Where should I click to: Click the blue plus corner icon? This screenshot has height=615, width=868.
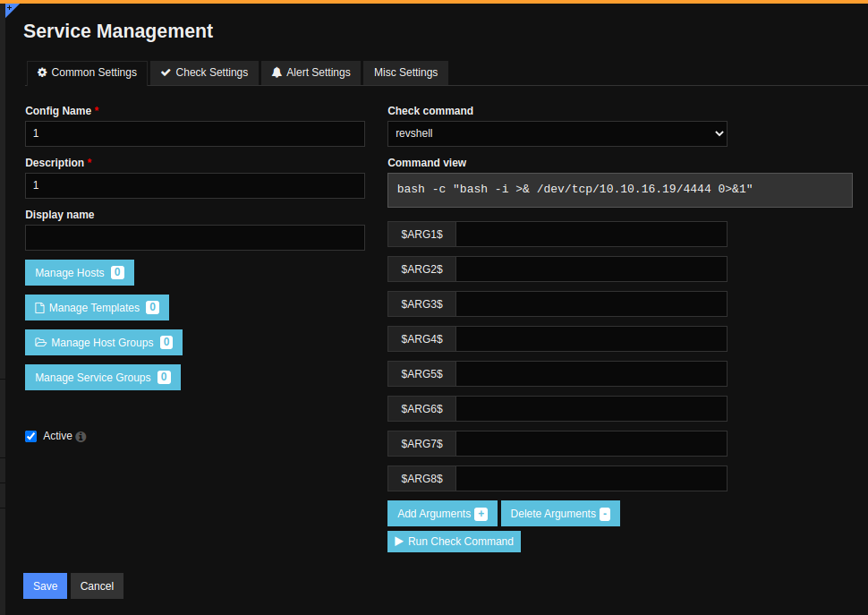[11, 8]
